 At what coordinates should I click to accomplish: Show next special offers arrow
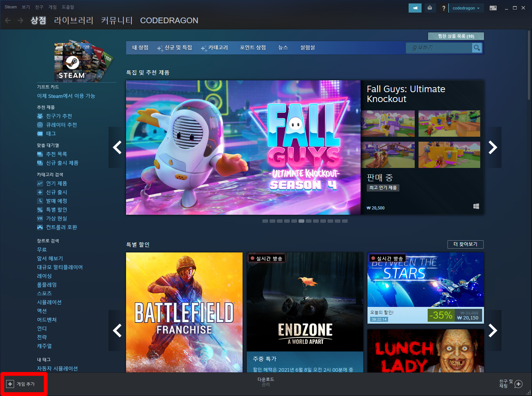pyautogui.click(x=493, y=331)
